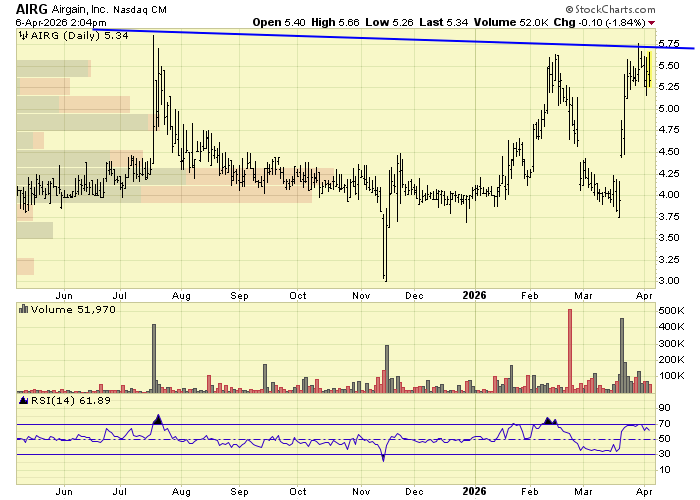Click the tallest red volume bar in late February
Viewport: 700px width, 500px height.
click(x=570, y=351)
